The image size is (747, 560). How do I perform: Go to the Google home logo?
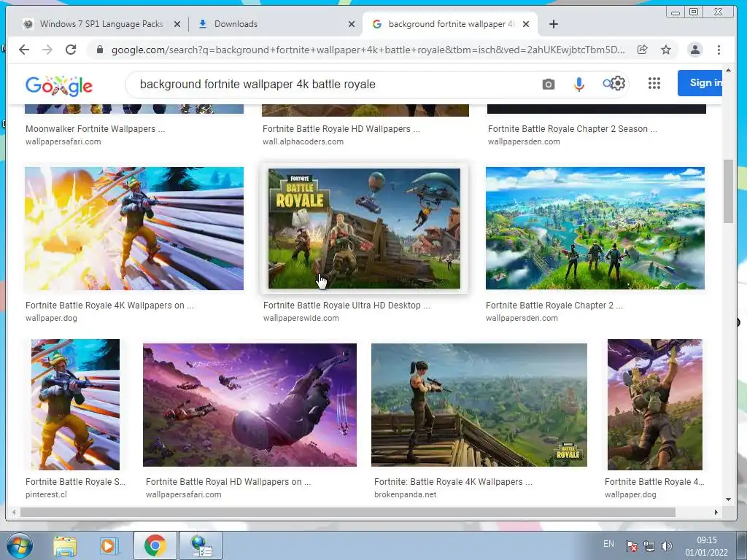tap(58, 85)
